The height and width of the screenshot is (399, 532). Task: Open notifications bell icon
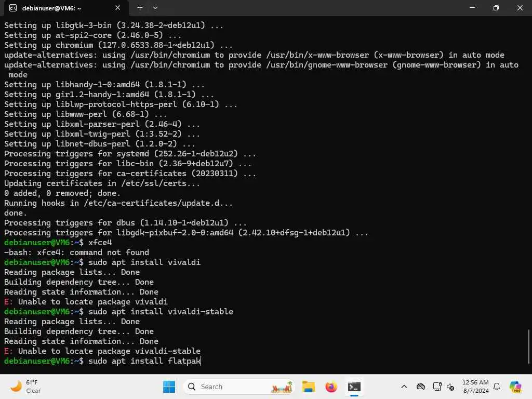497,387
